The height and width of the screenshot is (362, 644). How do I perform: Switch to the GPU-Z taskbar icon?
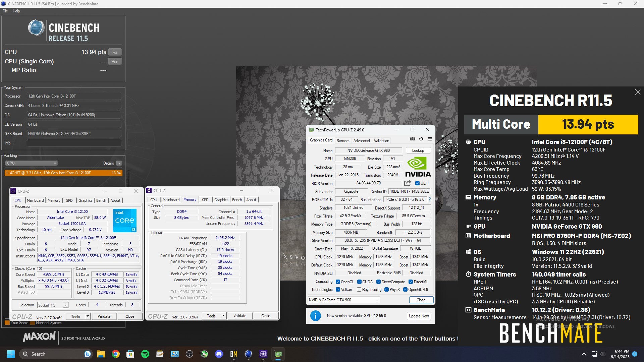click(x=278, y=354)
